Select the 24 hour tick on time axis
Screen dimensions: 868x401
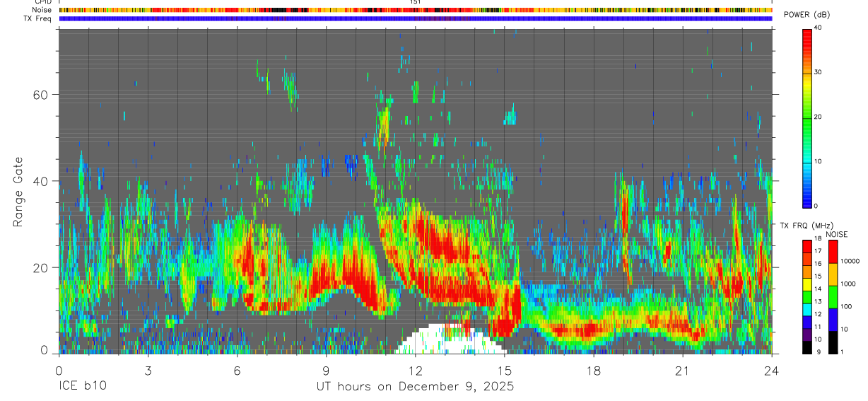pyautogui.click(x=771, y=370)
